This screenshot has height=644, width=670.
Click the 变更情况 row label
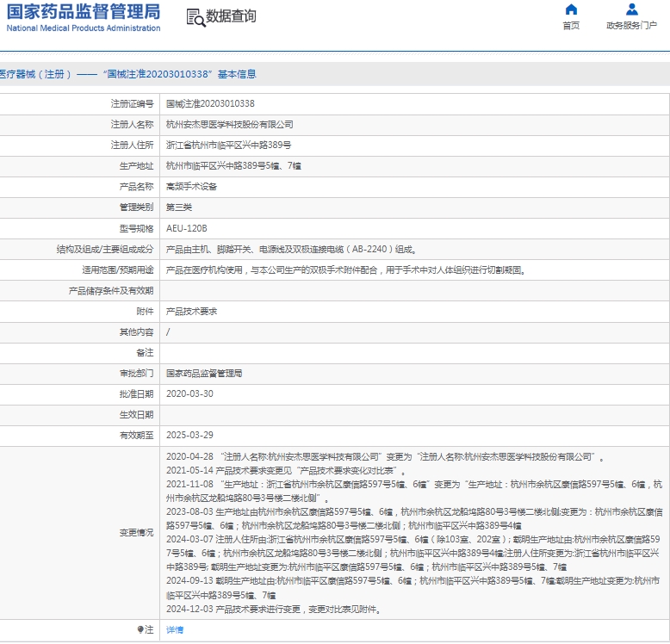click(x=136, y=533)
